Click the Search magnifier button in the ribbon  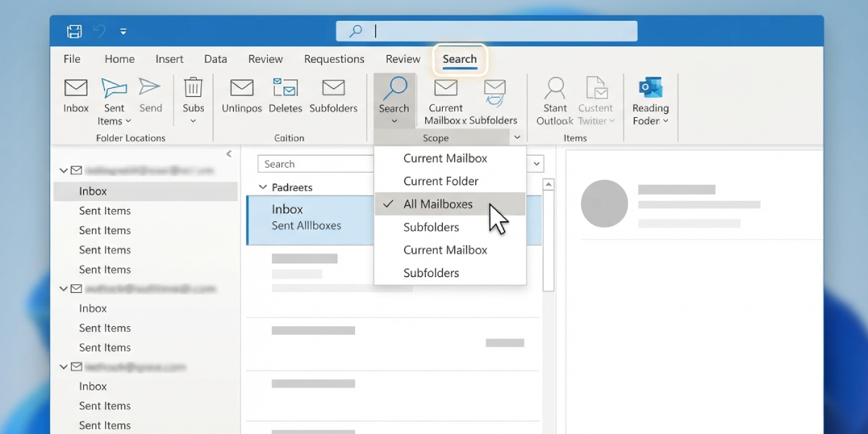(394, 101)
